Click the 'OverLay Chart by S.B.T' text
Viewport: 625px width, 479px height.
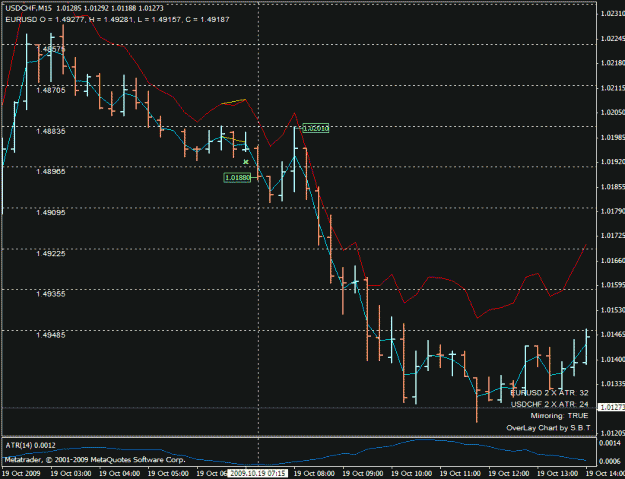click(548, 428)
